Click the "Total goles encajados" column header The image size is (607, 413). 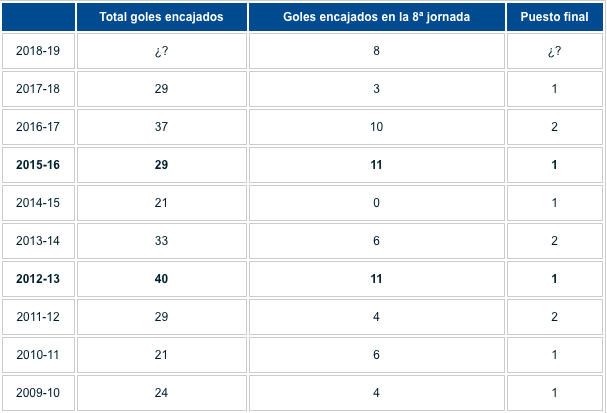(161, 17)
